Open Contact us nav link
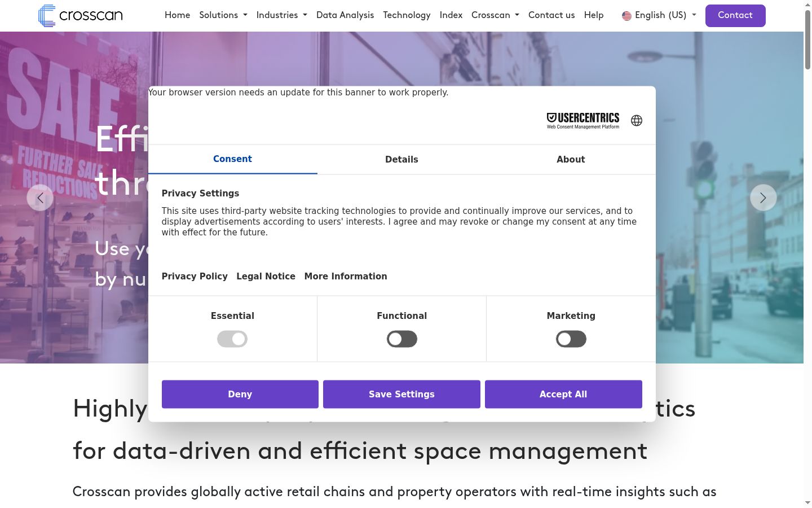812x508 pixels. 551,15
